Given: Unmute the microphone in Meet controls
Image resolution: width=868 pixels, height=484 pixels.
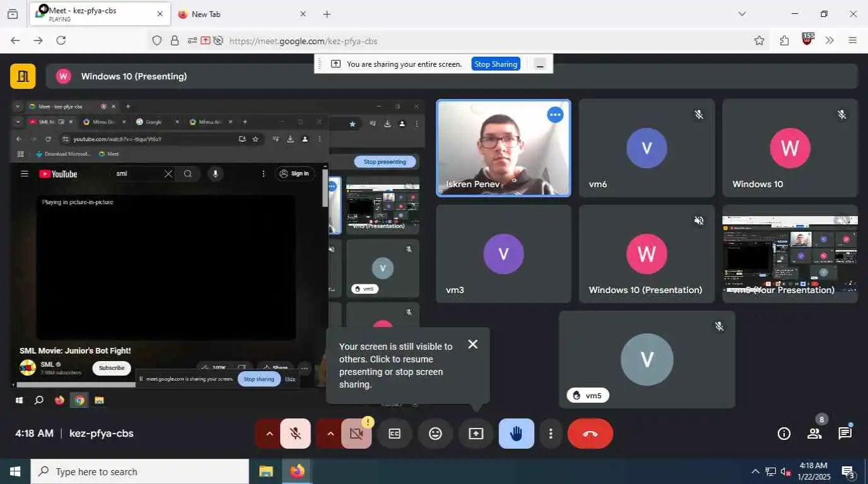Looking at the screenshot, I should (295, 434).
